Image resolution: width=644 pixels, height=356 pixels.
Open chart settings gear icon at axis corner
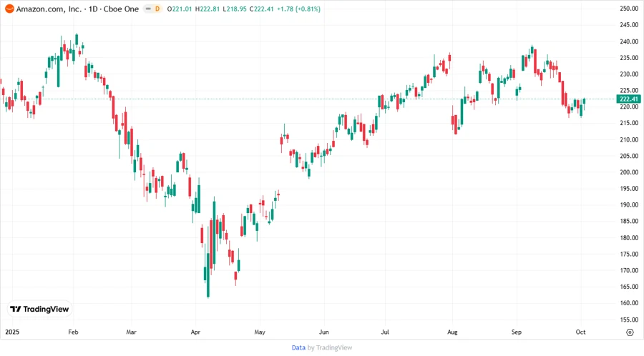[629, 332]
